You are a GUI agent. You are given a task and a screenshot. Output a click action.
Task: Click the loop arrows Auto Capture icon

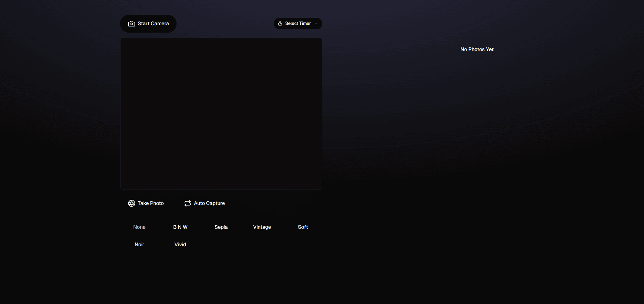[188, 203]
